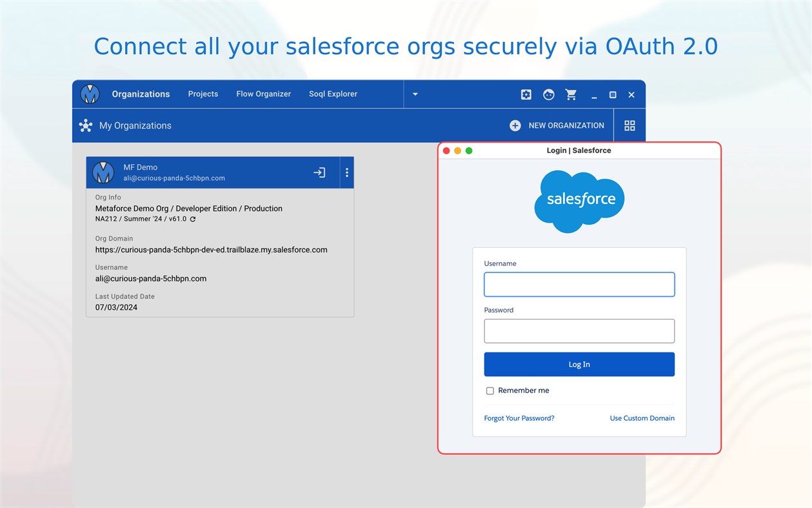812x508 pixels.
Task: Refresh the org version info icon
Action: 193,219
